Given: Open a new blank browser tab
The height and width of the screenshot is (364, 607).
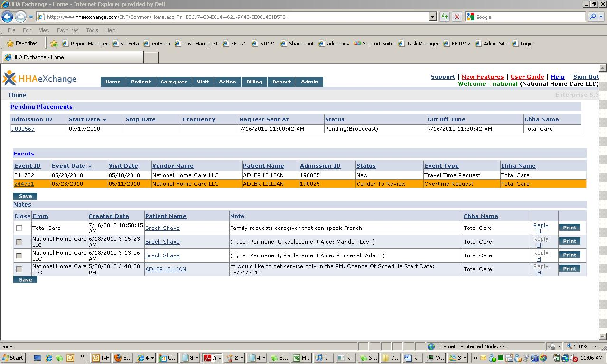Looking at the screenshot, I should pyautogui.click(x=151, y=57).
